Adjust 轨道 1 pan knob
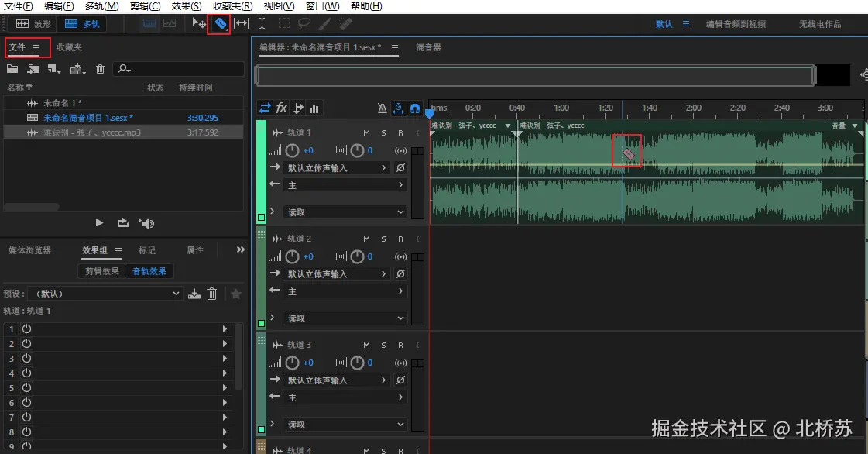Screen dimensions: 868x454 (x=357, y=150)
